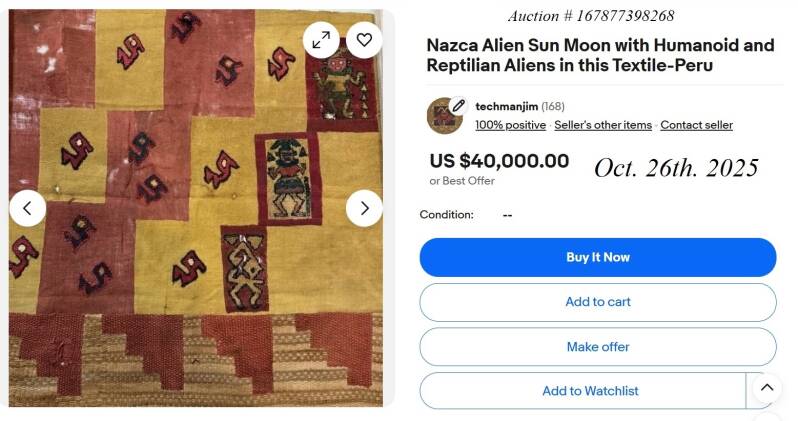
Task: Click the pencil edit icon on avatar
Action: pyautogui.click(x=458, y=105)
